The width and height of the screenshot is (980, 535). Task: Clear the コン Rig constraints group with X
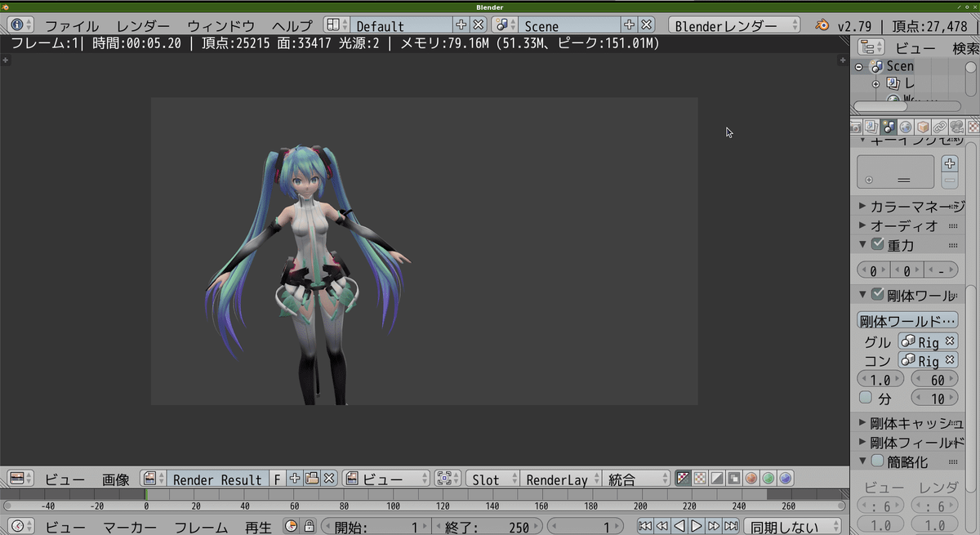coord(951,360)
